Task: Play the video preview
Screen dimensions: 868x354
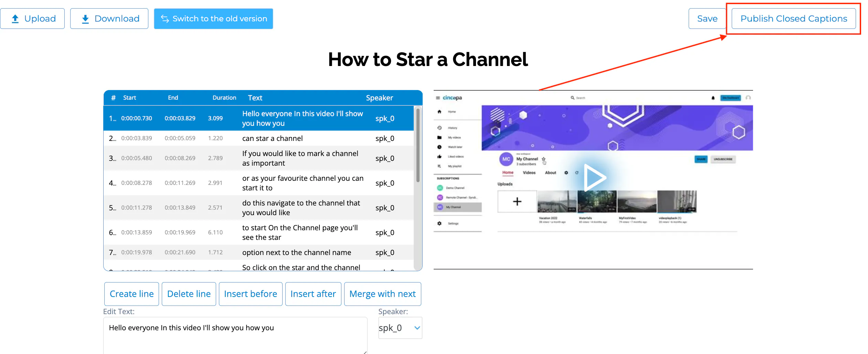Action: [x=594, y=178]
